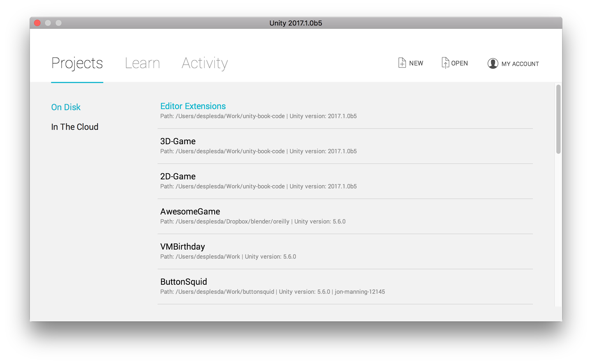Click the path text under 2D-Game

[258, 187]
